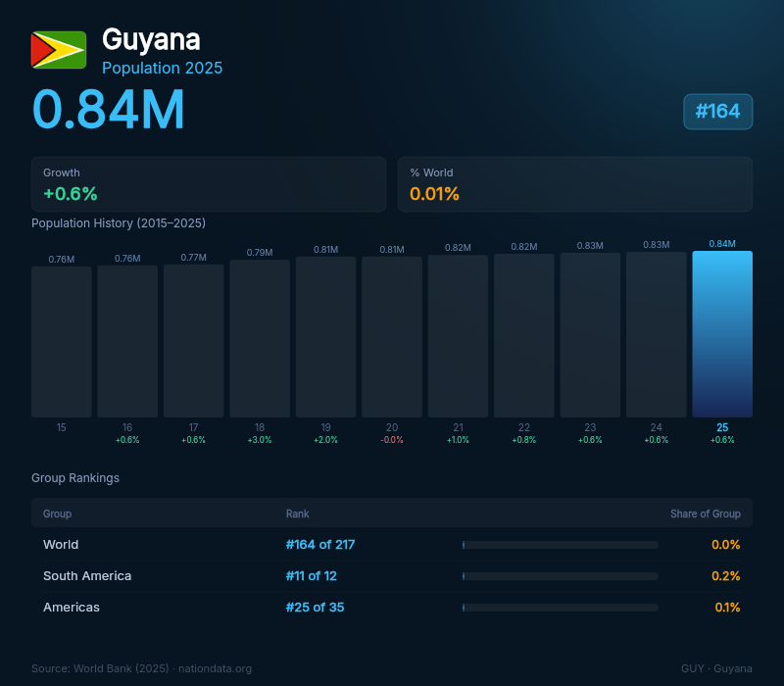
Task: Click the +1.0% growth label under 21
Action: pos(458,440)
